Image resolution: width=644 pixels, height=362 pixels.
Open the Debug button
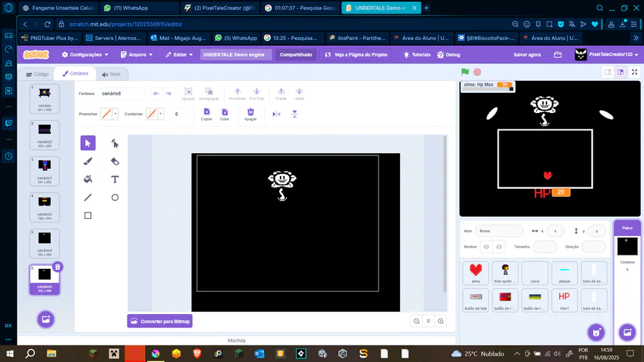coord(449,54)
